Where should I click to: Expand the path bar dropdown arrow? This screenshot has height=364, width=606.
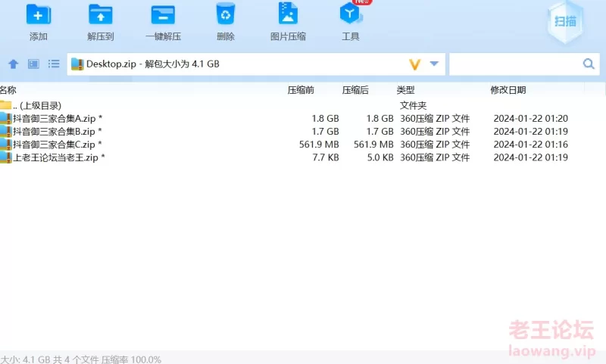pyautogui.click(x=434, y=64)
